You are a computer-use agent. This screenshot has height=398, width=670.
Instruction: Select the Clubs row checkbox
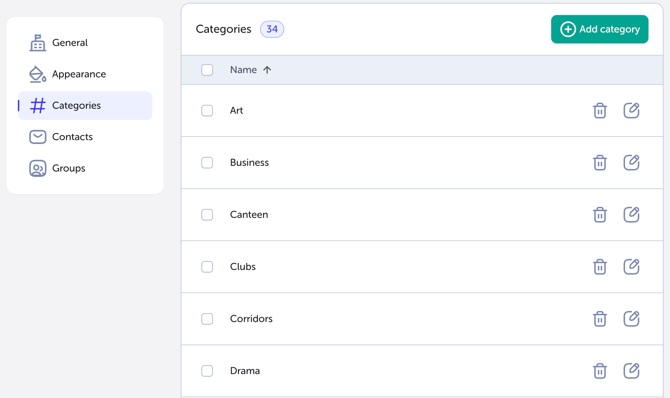[207, 267]
